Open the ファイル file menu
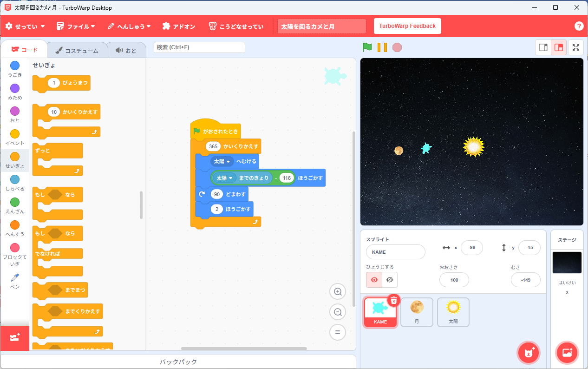 tap(76, 26)
